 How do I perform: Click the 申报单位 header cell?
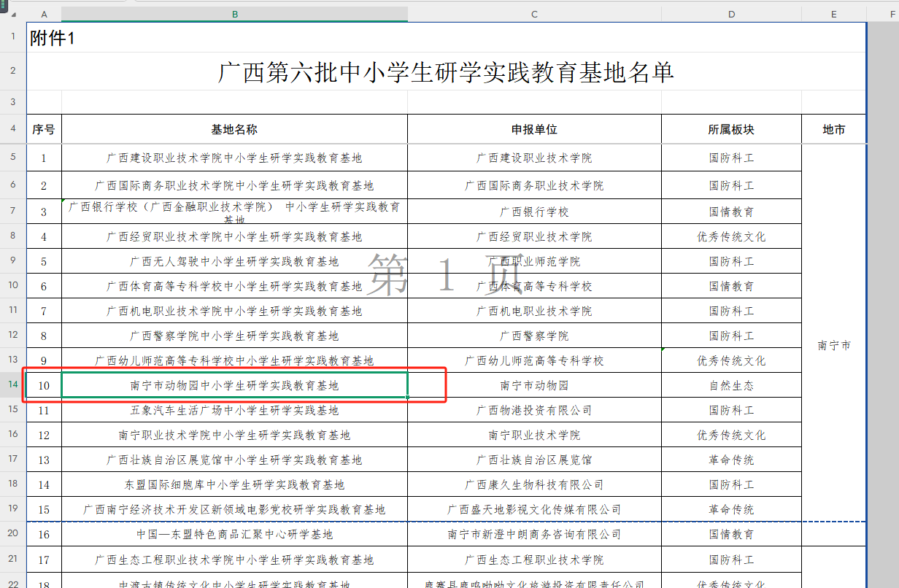click(x=534, y=129)
